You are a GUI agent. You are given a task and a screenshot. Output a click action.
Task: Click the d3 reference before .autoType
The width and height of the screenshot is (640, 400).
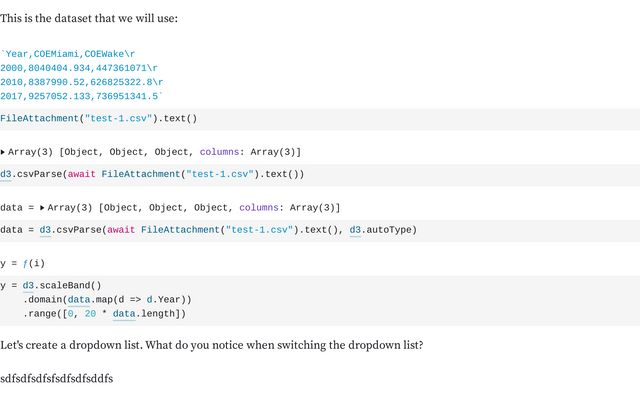(356, 230)
